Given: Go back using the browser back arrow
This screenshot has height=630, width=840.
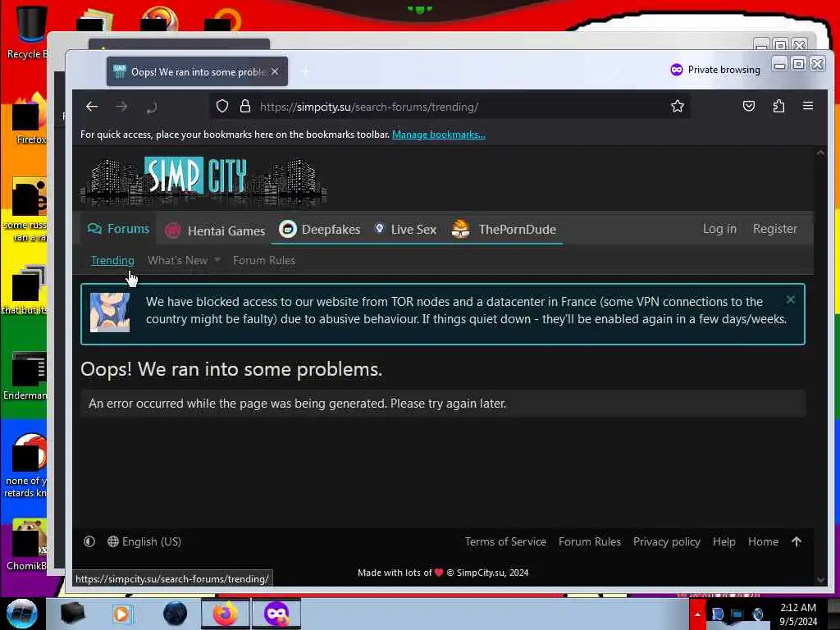Looking at the screenshot, I should [x=92, y=107].
